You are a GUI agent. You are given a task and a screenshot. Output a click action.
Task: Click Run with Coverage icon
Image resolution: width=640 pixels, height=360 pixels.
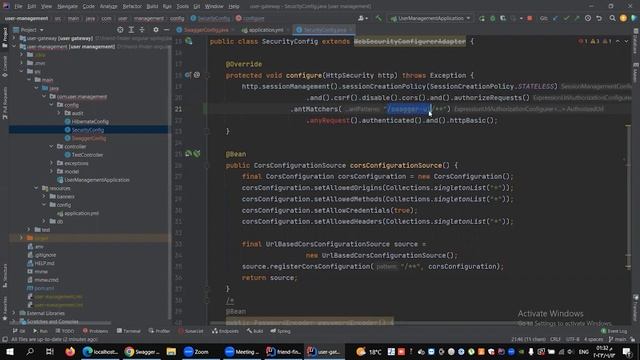tap(503, 18)
